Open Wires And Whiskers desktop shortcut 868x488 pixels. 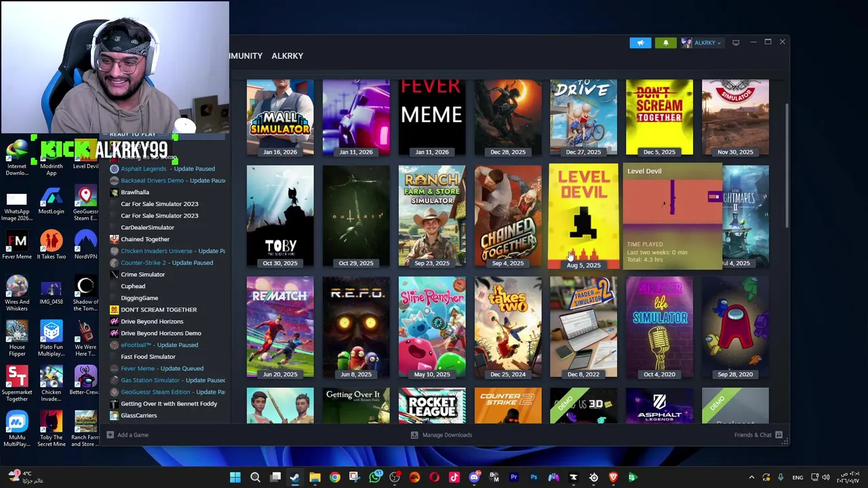pyautogui.click(x=17, y=294)
